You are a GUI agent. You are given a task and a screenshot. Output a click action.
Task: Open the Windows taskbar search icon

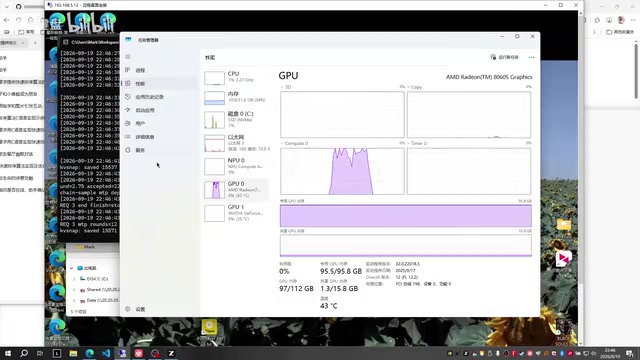click(x=24, y=353)
